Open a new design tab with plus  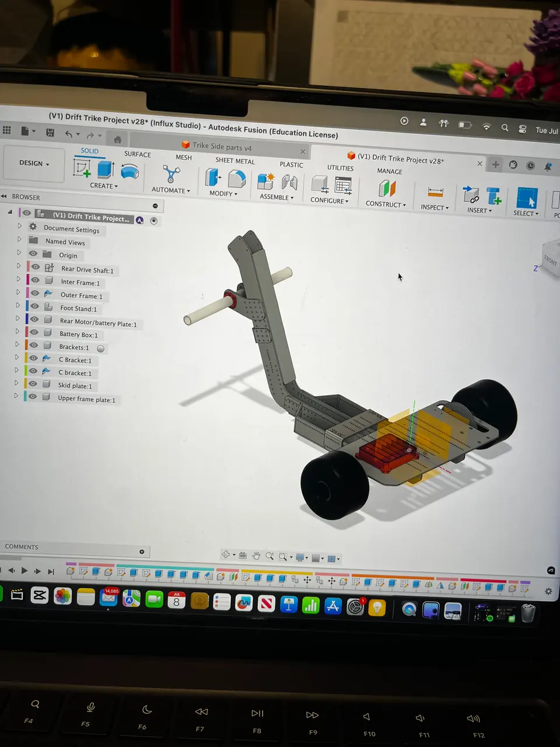[495, 165]
